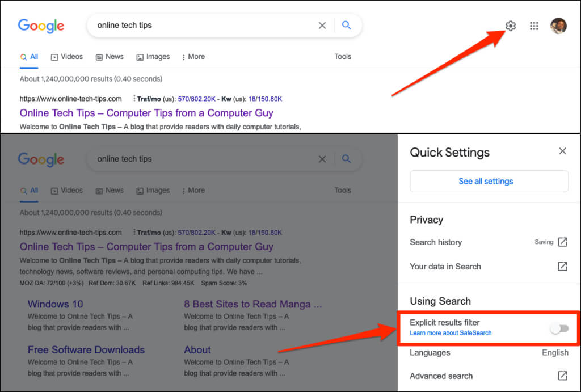Expand the More menu in top tabs

tap(193, 57)
